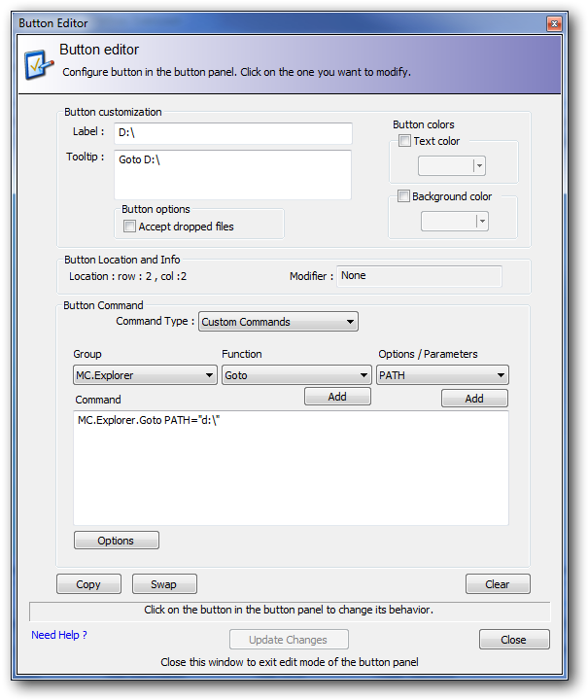Click into the Label input field
Viewport: 588px width, 700px height.
coord(233,133)
